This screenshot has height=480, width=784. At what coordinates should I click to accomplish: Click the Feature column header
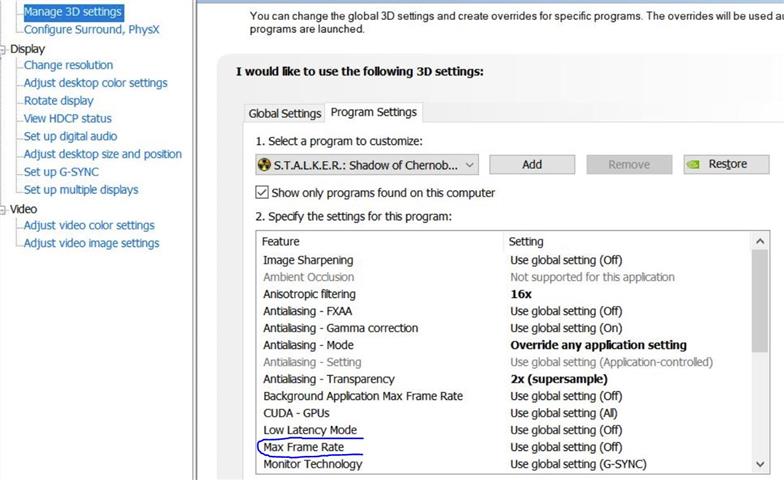[380, 242]
